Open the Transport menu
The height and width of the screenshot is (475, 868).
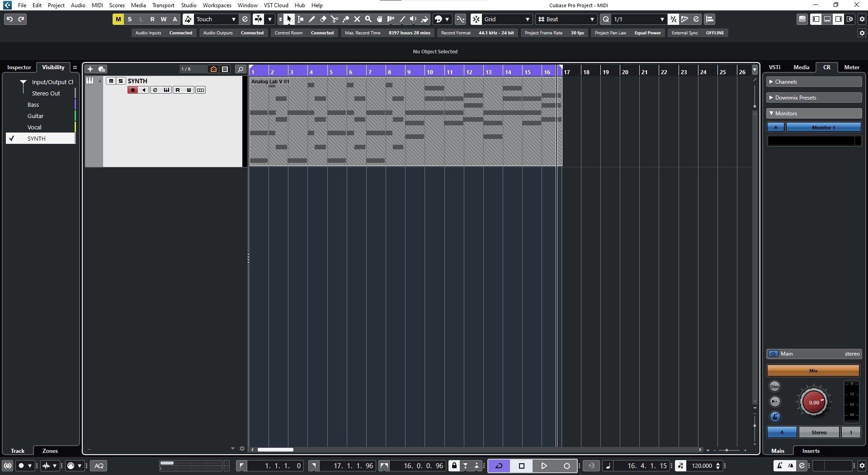[163, 5]
